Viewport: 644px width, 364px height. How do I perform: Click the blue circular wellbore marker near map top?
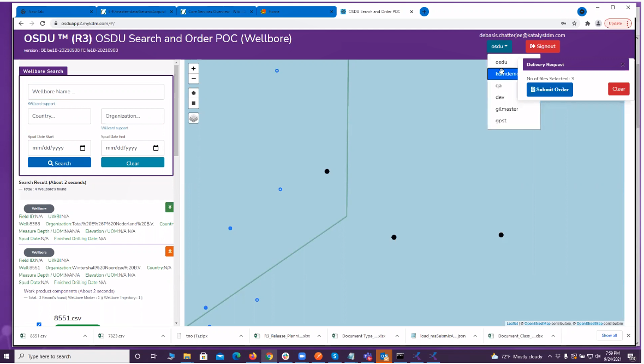277,70
